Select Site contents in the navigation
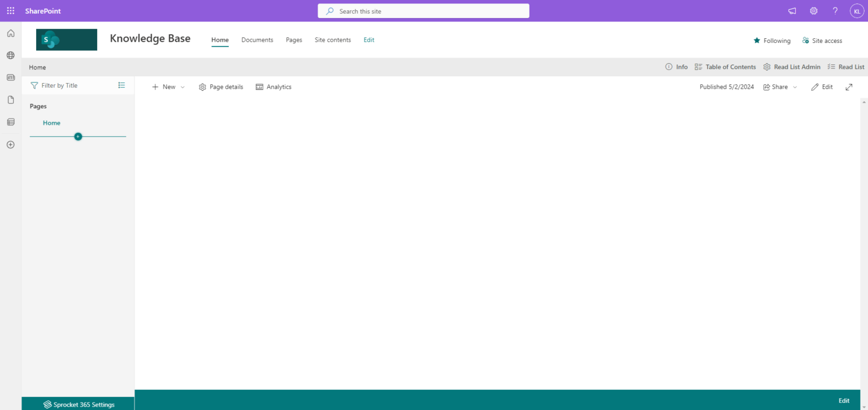 coord(332,40)
